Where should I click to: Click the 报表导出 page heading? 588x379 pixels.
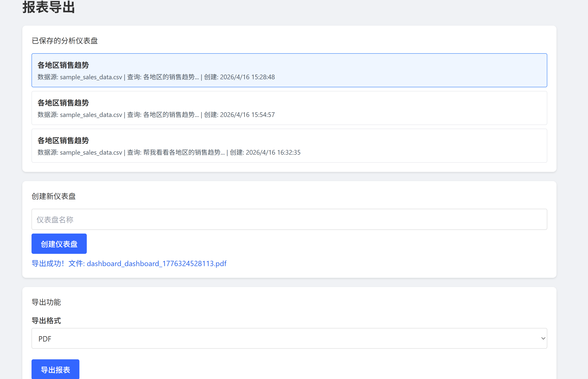(x=49, y=7)
